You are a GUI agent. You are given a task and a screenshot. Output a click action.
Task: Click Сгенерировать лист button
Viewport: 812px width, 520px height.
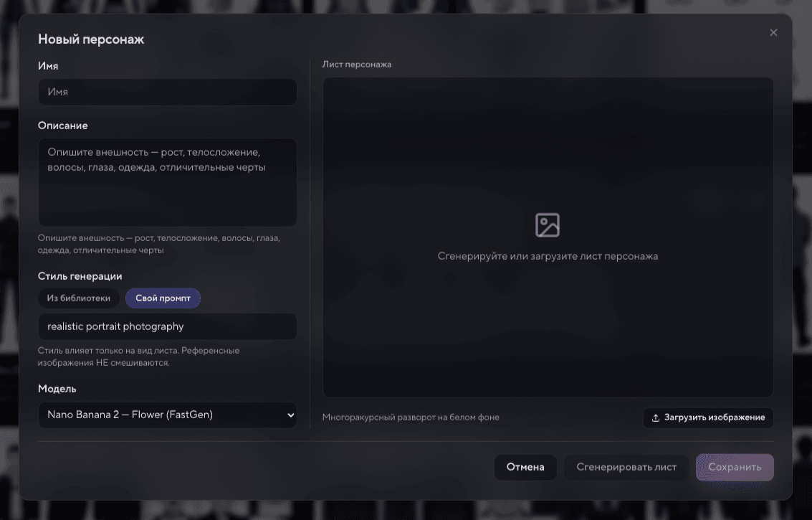click(x=626, y=467)
